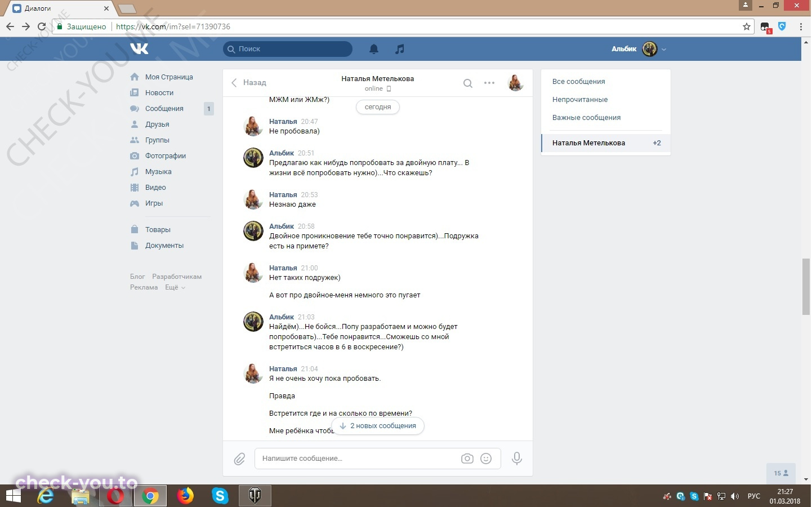
Task: Click message text 'Незнаю даже'
Action: tap(292, 204)
